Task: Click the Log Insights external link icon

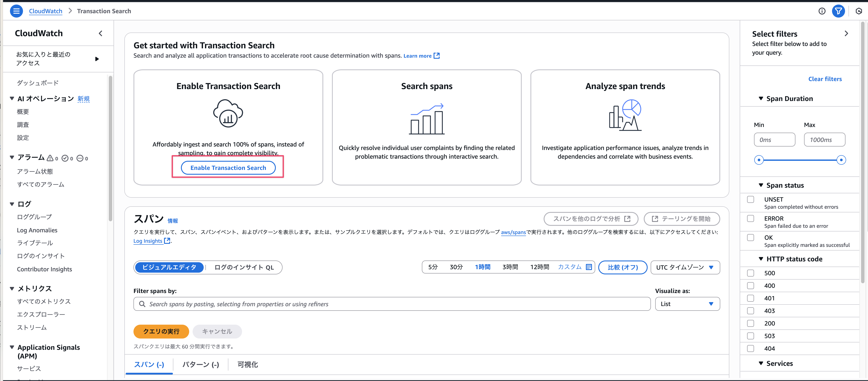Action: point(167,241)
